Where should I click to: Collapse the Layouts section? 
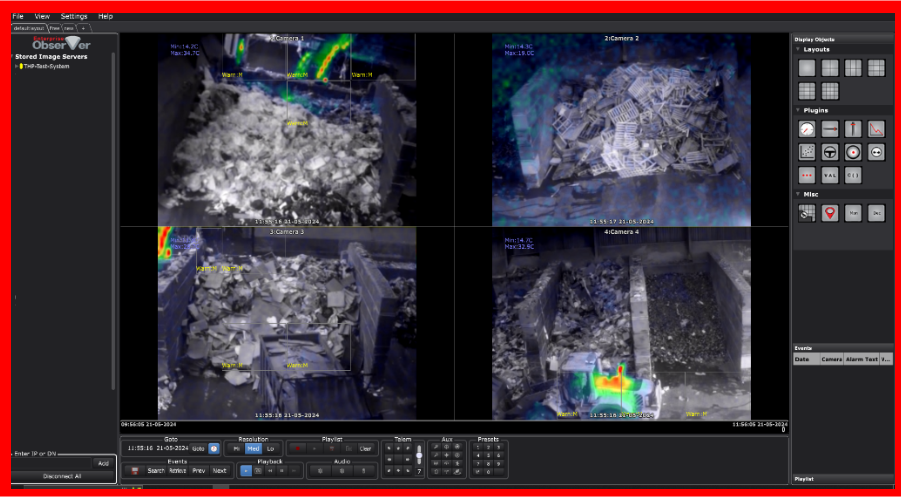pyautogui.click(x=798, y=49)
